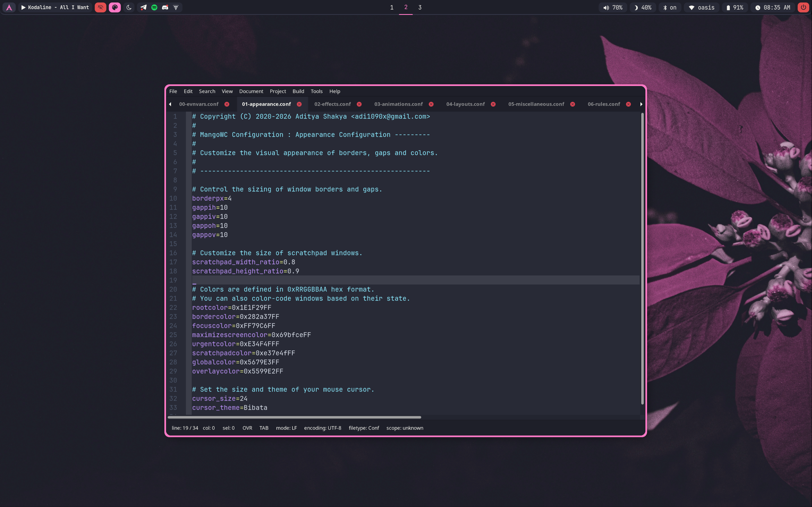Close the 02-effects.conf tab

(359, 104)
